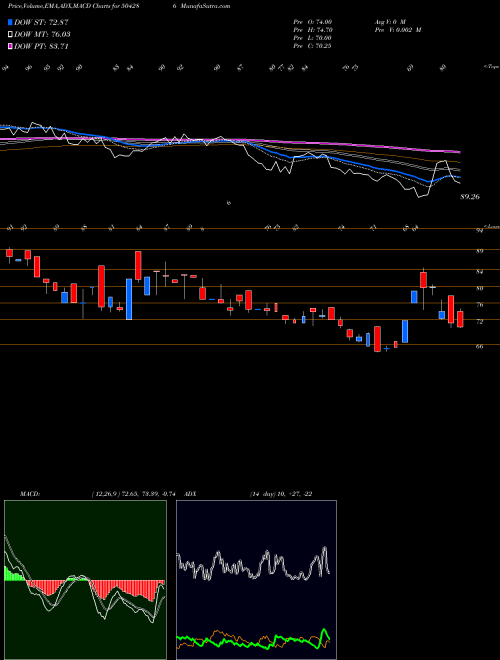Click the MACD '(12,26,9)' parameter values
Screen dimensions: 500x660
136,494
